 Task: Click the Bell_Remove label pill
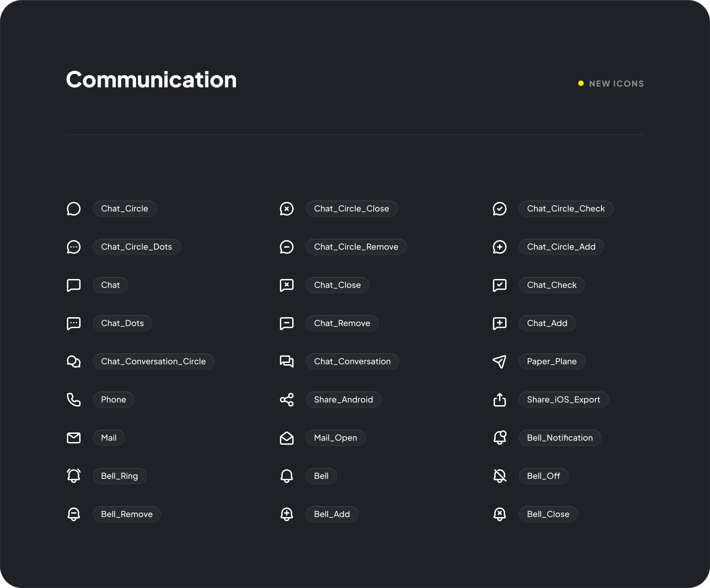(127, 514)
